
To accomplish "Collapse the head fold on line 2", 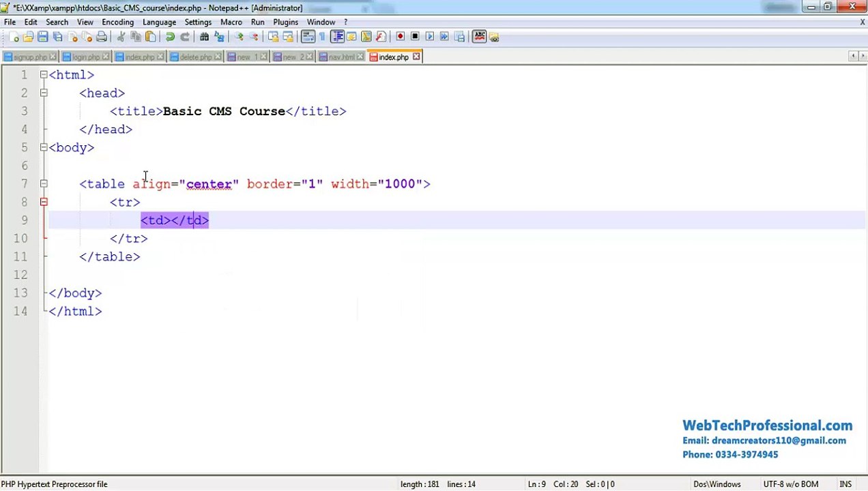I will click(x=44, y=93).
